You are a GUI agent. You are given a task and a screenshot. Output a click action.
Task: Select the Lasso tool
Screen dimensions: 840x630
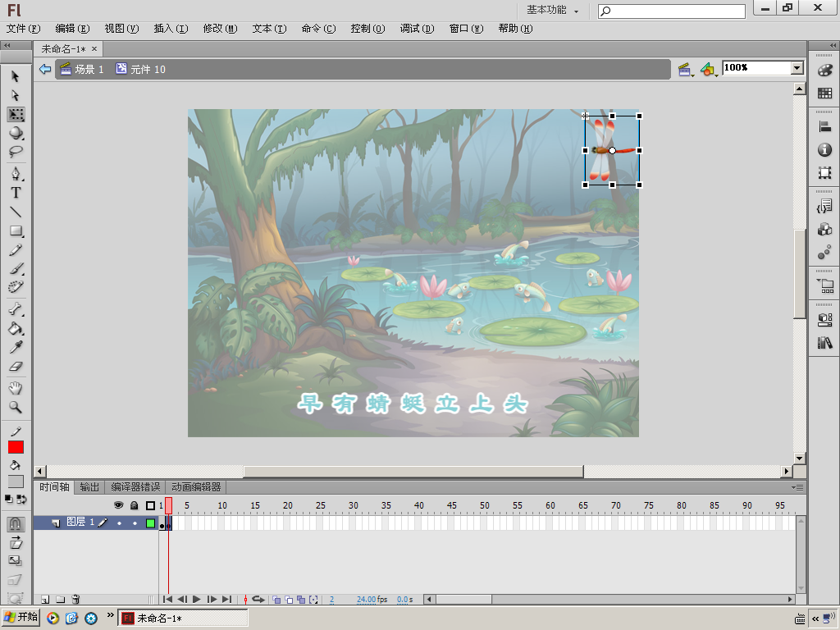(16, 152)
